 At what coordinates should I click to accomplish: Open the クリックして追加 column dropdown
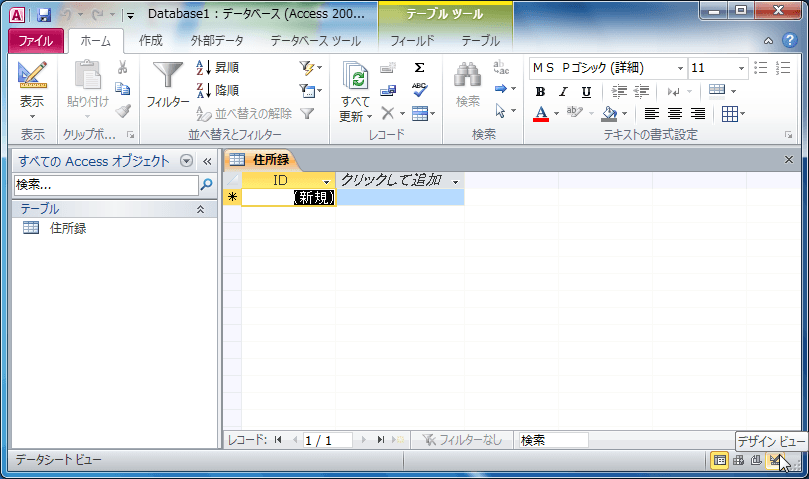coord(455,182)
